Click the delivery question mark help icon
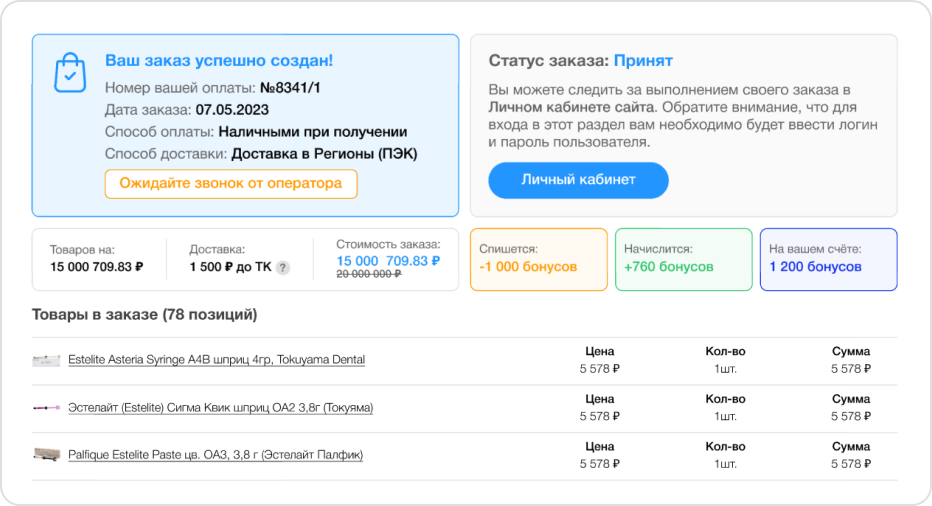Screen dimensions: 932x506 click(x=283, y=268)
